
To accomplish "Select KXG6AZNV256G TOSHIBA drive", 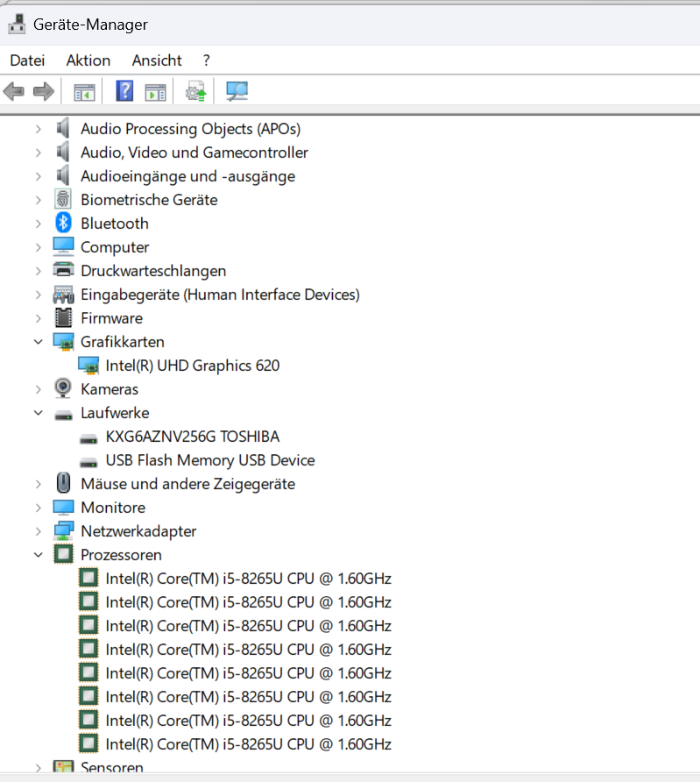I will click(x=193, y=437).
